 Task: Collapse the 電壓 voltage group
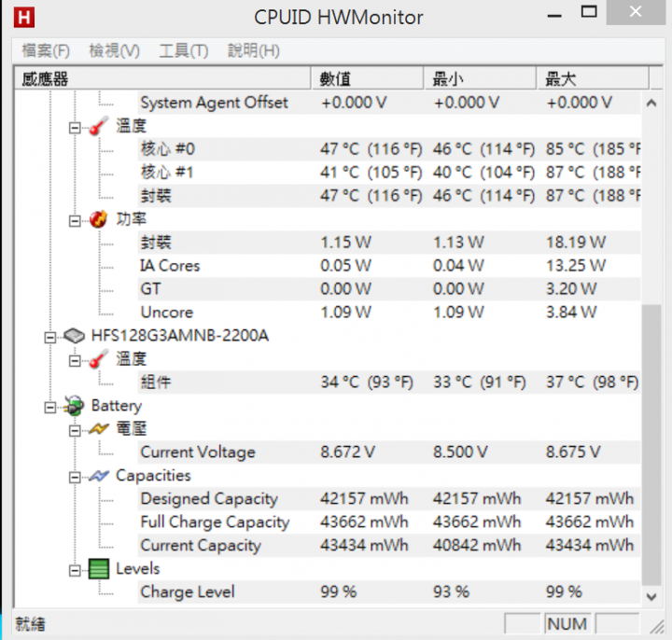(x=75, y=430)
